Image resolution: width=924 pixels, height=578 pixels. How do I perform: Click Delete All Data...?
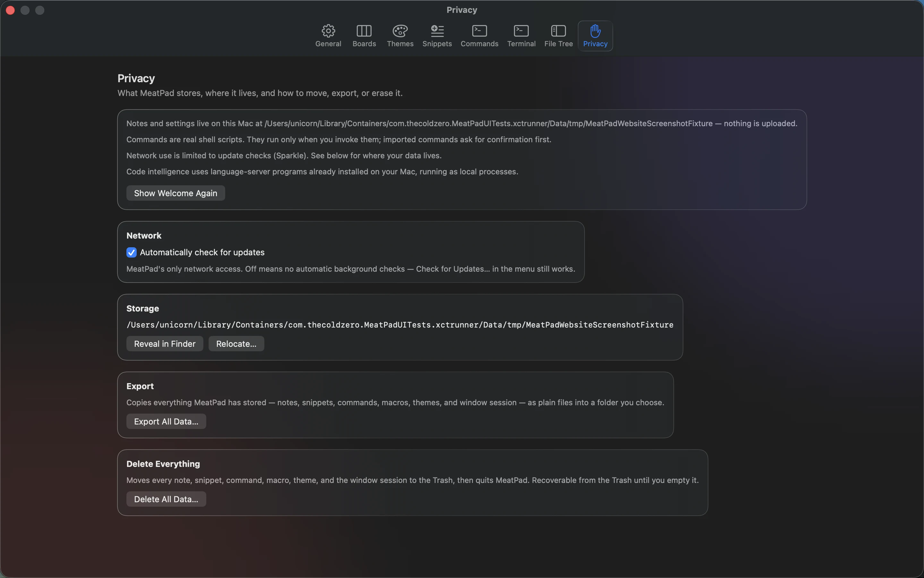click(166, 499)
